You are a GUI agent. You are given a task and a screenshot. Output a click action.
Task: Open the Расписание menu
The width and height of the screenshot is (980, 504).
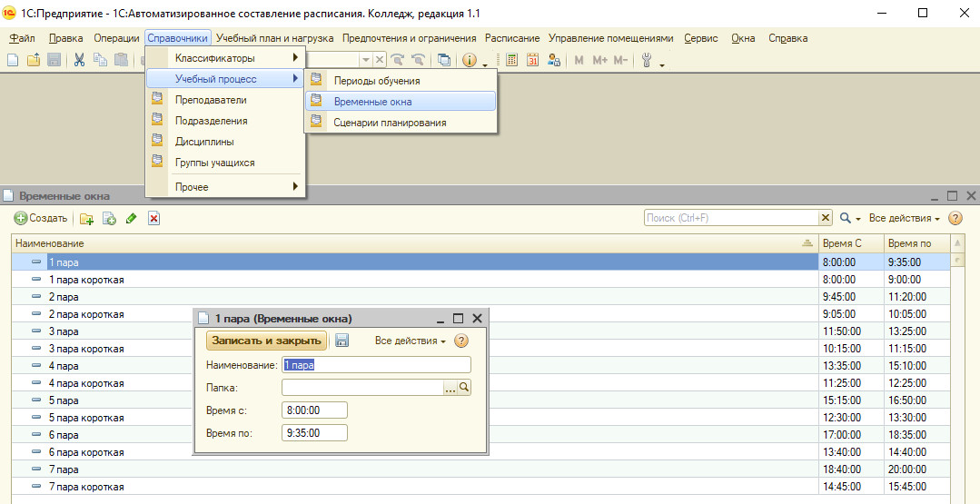tap(512, 38)
